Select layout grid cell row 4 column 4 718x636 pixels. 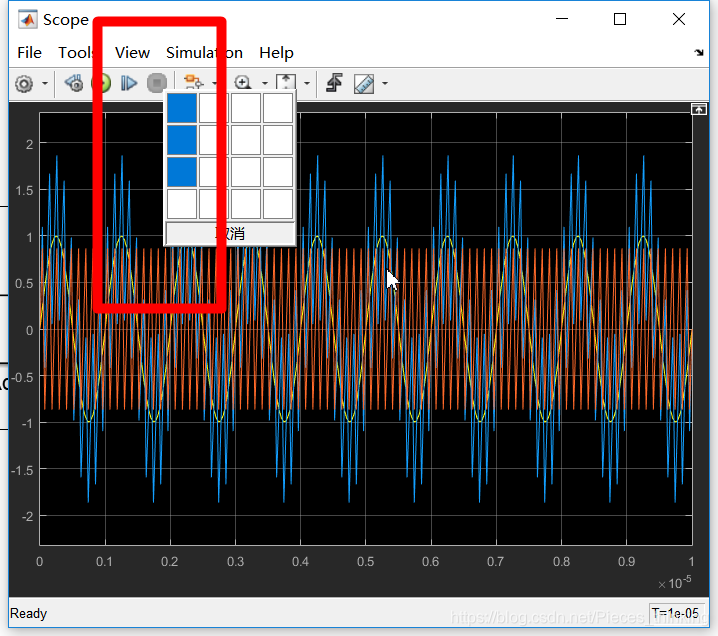point(278,204)
